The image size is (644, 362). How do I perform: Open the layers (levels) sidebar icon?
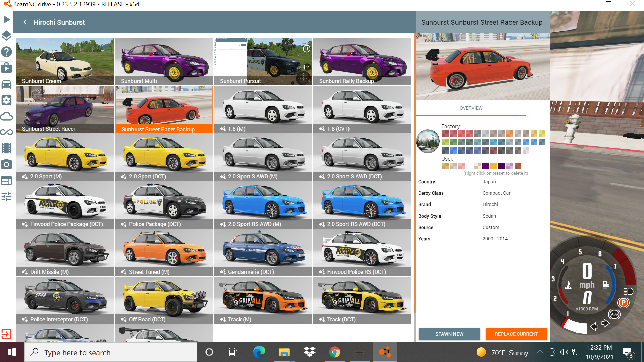[7, 36]
